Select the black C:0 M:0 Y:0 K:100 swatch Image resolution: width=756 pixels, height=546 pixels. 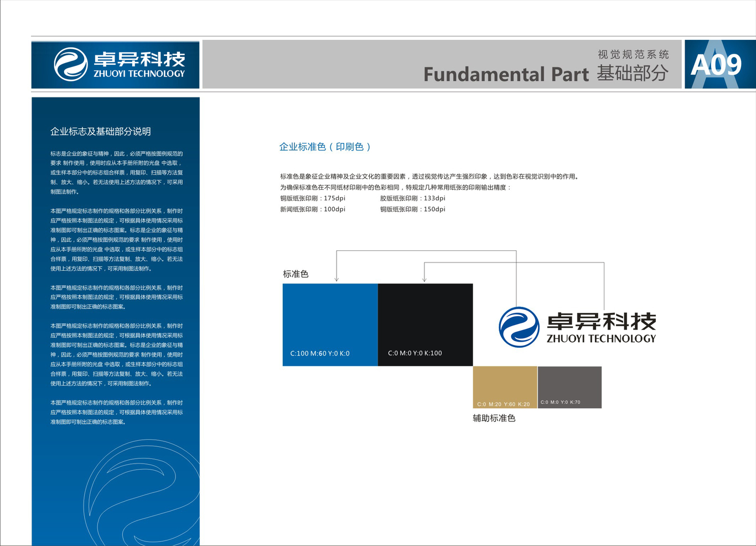tap(426, 324)
